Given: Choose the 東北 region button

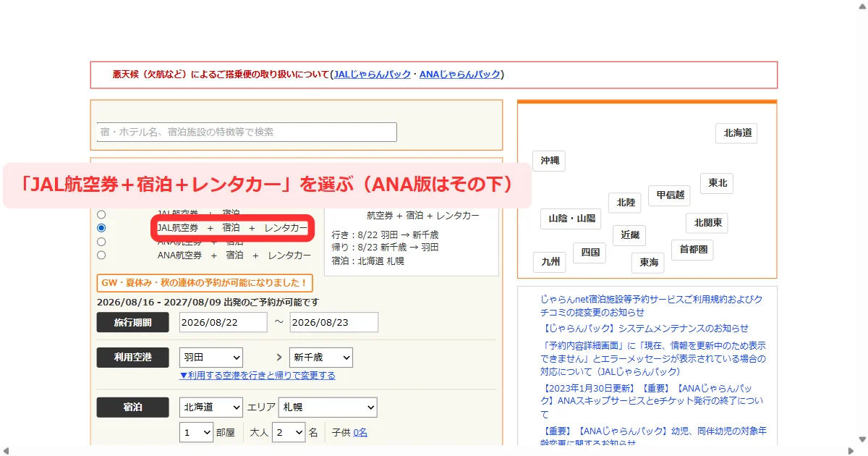Looking at the screenshot, I should (717, 183).
